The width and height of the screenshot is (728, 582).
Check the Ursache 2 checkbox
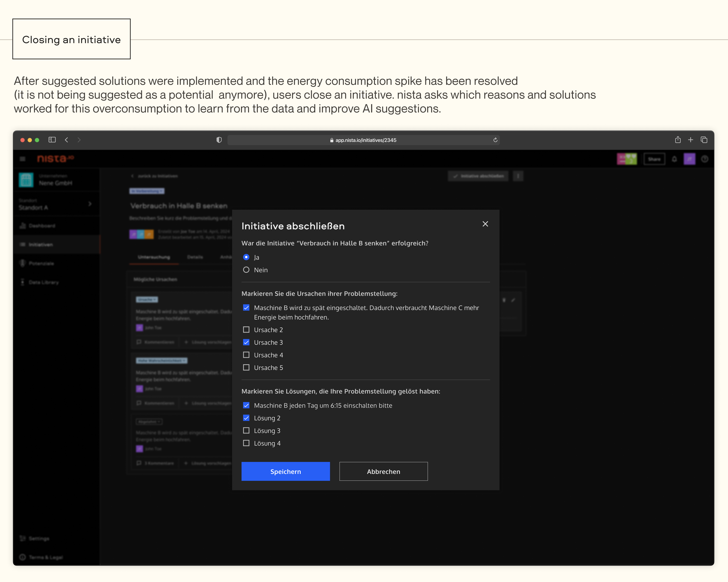pos(246,329)
